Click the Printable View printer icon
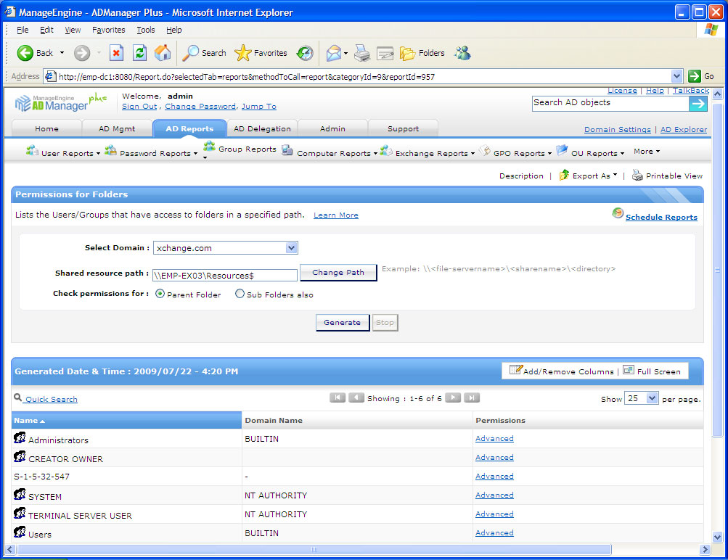728x560 pixels. pos(637,176)
